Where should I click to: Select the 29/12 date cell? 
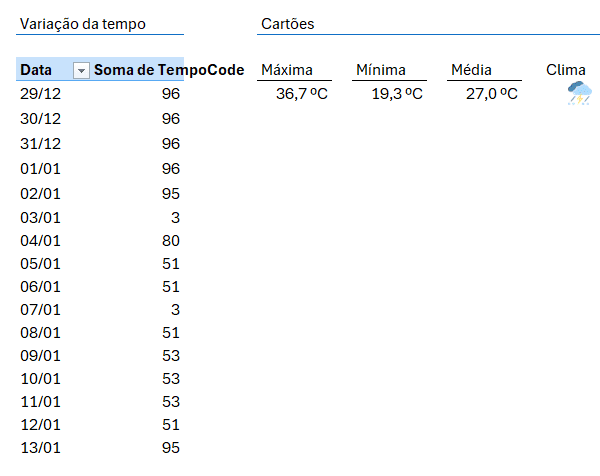(x=41, y=94)
